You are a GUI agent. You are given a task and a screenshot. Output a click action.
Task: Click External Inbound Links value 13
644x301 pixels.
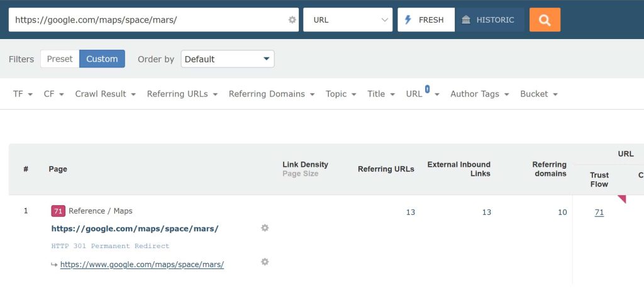(x=486, y=212)
